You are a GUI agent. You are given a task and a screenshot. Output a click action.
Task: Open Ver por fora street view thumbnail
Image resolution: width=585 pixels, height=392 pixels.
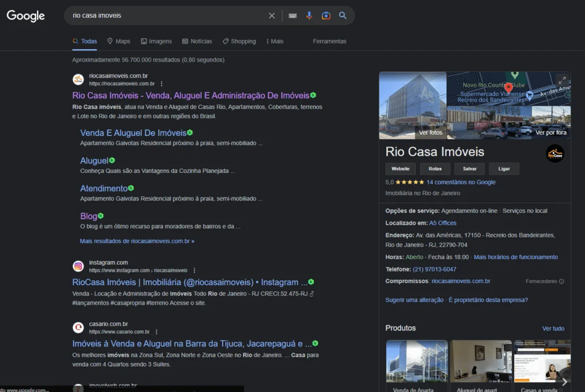click(x=508, y=123)
